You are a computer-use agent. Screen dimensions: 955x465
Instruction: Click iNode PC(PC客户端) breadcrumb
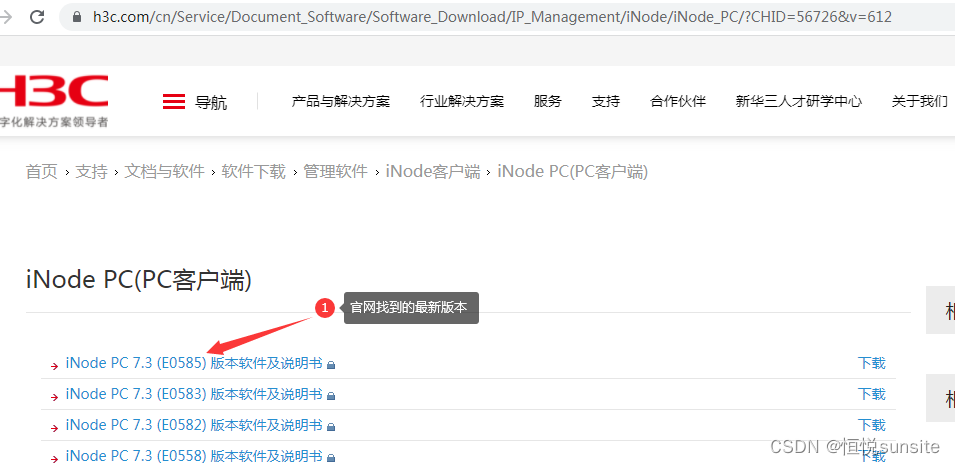[573, 172]
